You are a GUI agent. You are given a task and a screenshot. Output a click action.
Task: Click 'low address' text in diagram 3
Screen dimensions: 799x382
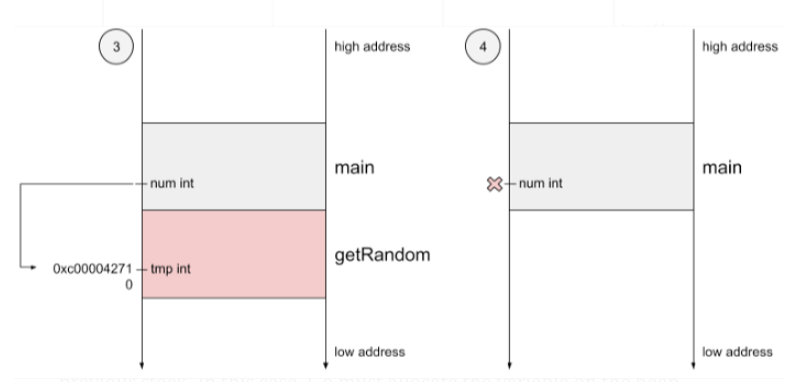click(369, 352)
